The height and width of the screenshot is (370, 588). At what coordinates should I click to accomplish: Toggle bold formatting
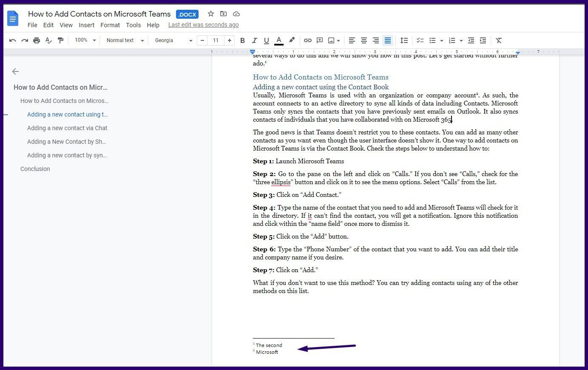(242, 40)
